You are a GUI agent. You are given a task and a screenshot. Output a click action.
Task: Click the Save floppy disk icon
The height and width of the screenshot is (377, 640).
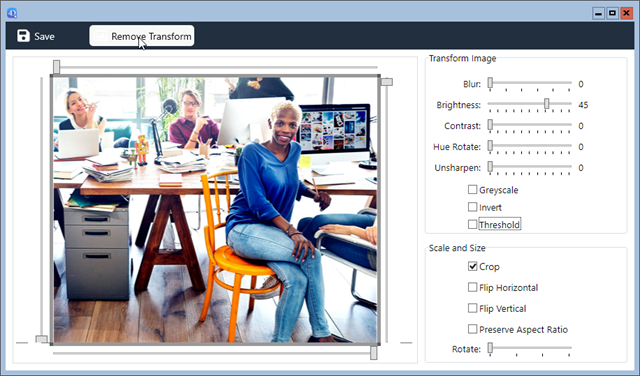(23, 36)
